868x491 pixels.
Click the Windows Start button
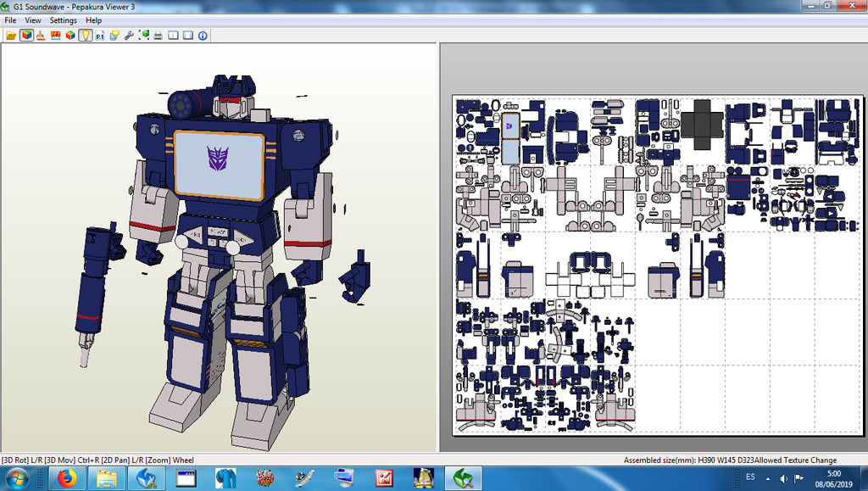point(17,478)
